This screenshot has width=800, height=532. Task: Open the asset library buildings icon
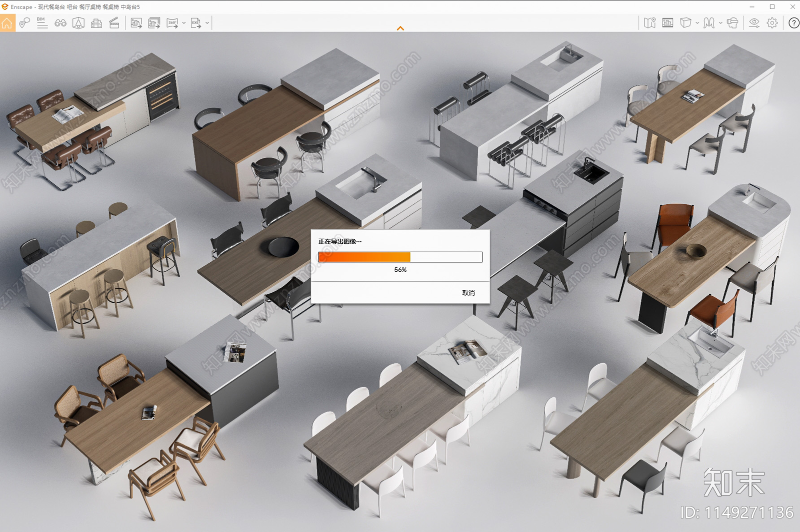96,23
